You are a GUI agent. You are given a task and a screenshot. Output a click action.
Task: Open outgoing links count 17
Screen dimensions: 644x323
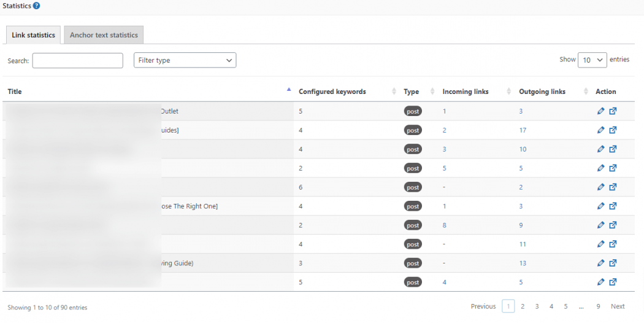point(523,130)
